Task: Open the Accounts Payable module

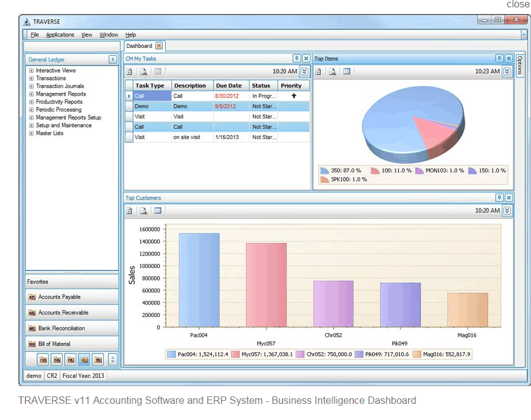Action: tap(72, 297)
